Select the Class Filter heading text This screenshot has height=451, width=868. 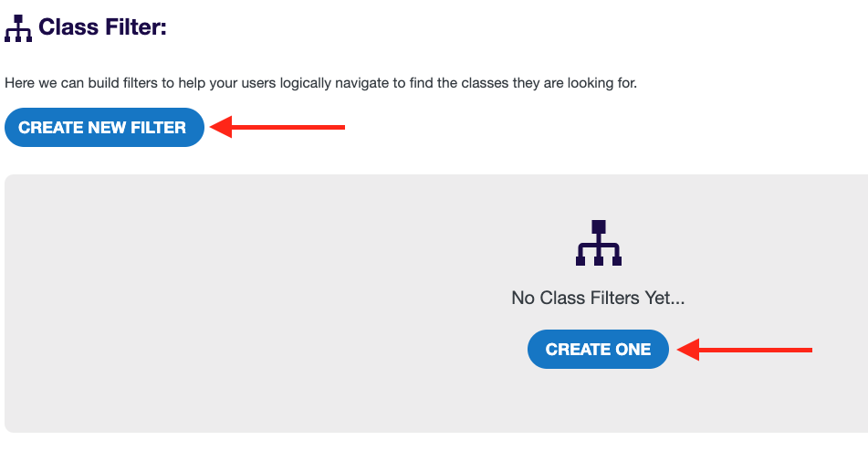coord(102,28)
